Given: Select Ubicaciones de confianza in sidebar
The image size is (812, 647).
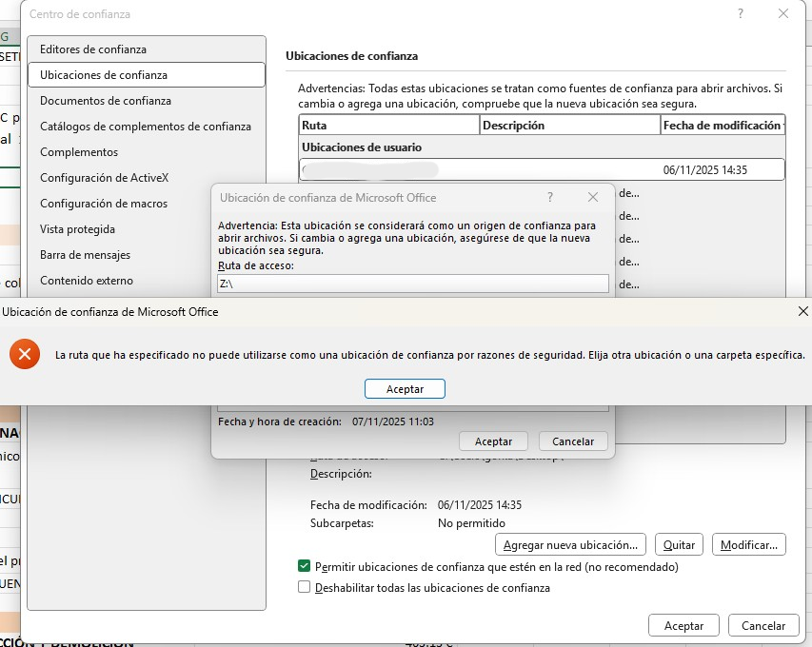Looking at the screenshot, I should [x=146, y=74].
